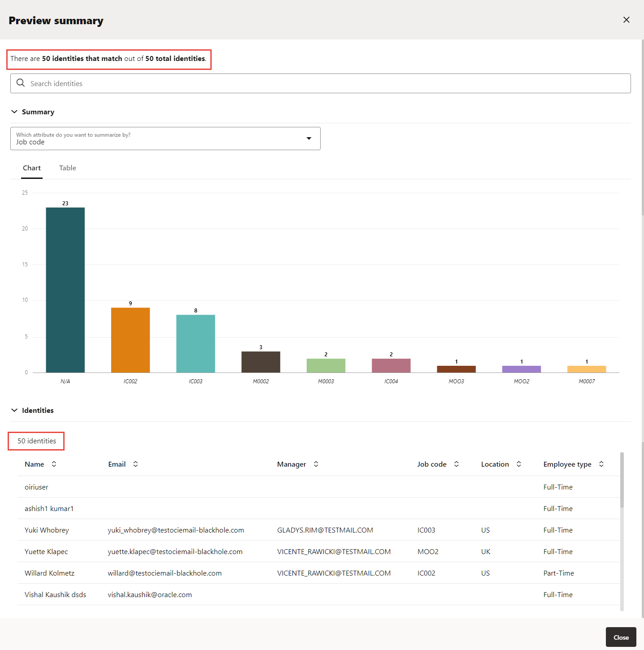Click the Employee type column header text
644x650 pixels.
point(567,464)
